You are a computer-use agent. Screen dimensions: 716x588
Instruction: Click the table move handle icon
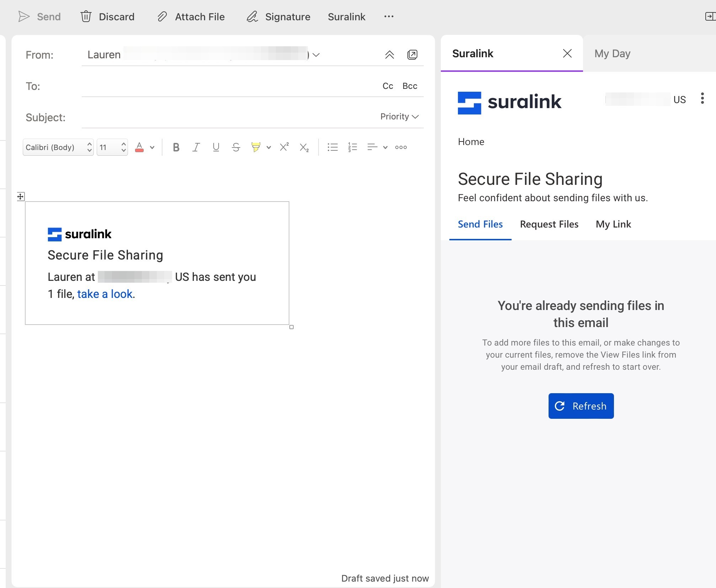(x=21, y=196)
